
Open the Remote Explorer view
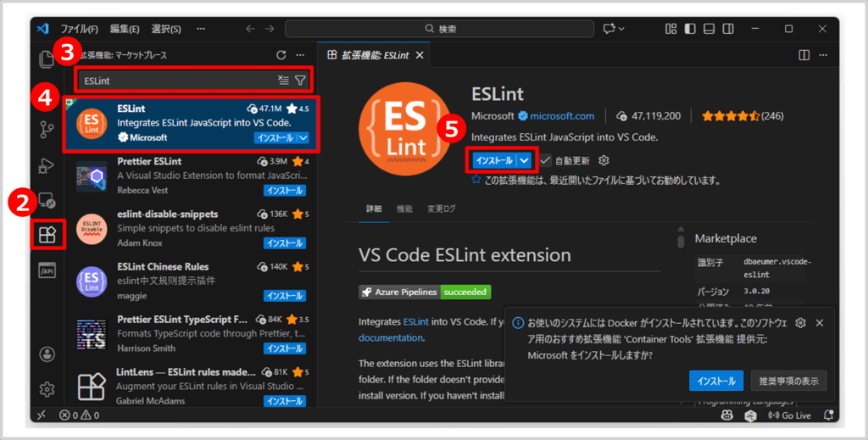pos(47,200)
